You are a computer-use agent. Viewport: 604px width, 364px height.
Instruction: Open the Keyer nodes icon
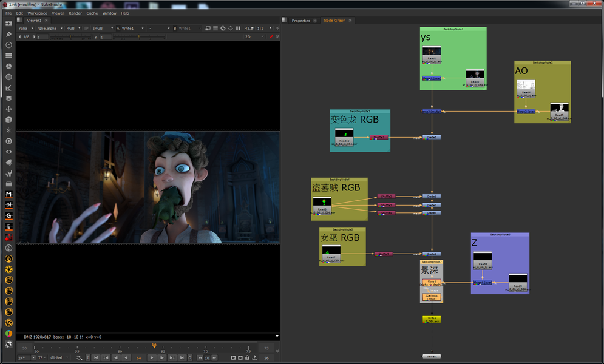[x=8, y=88]
